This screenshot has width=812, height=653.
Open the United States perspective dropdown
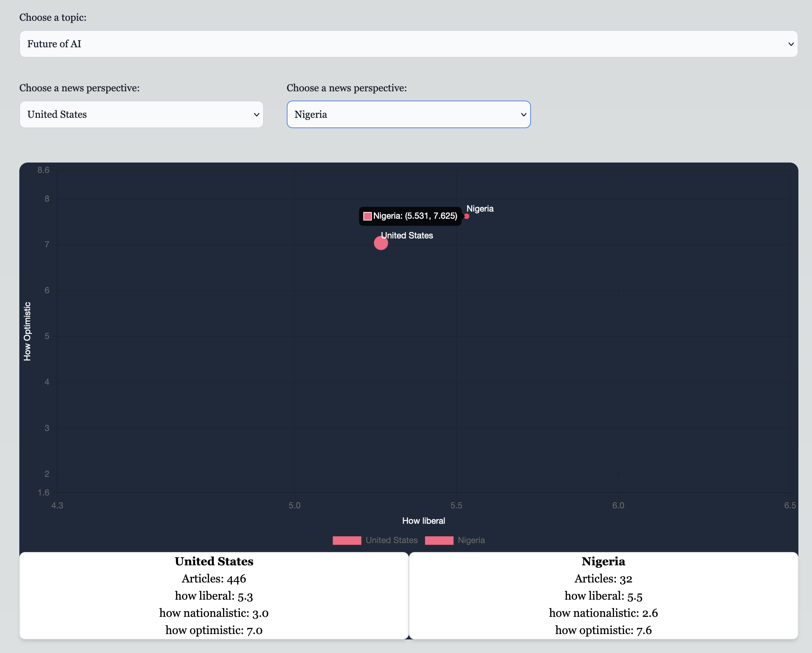tap(141, 115)
